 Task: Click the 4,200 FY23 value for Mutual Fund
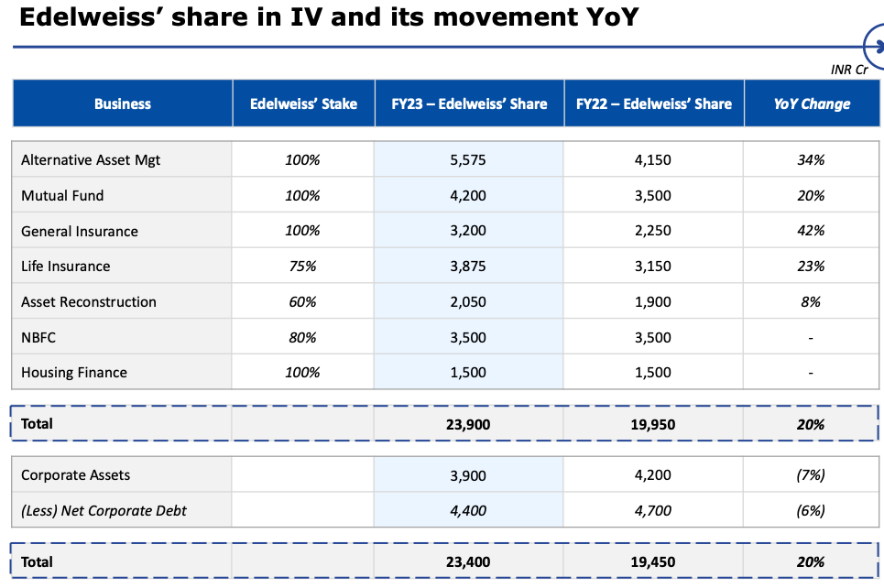tap(468, 196)
